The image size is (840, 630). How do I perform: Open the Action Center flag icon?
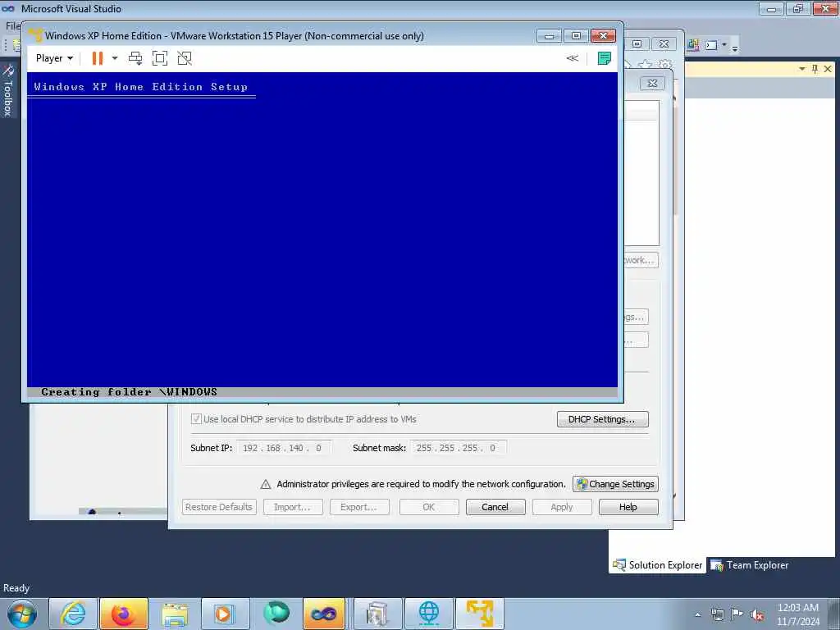click(x=737, y=614)
